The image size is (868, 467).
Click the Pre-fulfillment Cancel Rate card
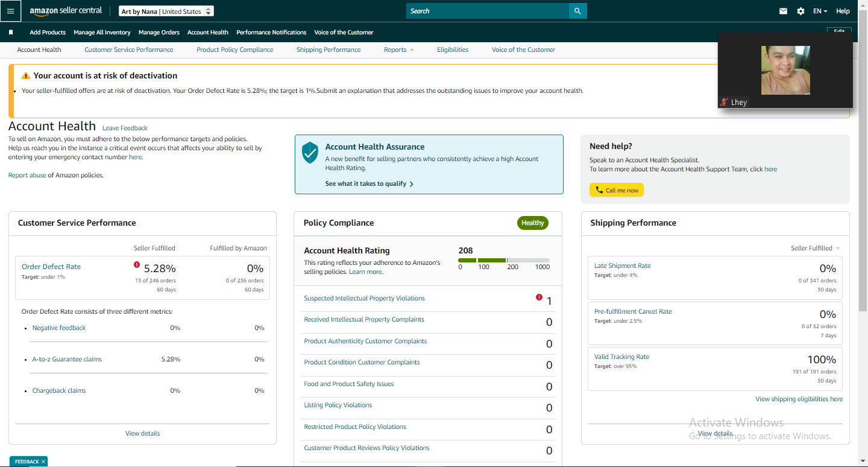pos(715,323)
